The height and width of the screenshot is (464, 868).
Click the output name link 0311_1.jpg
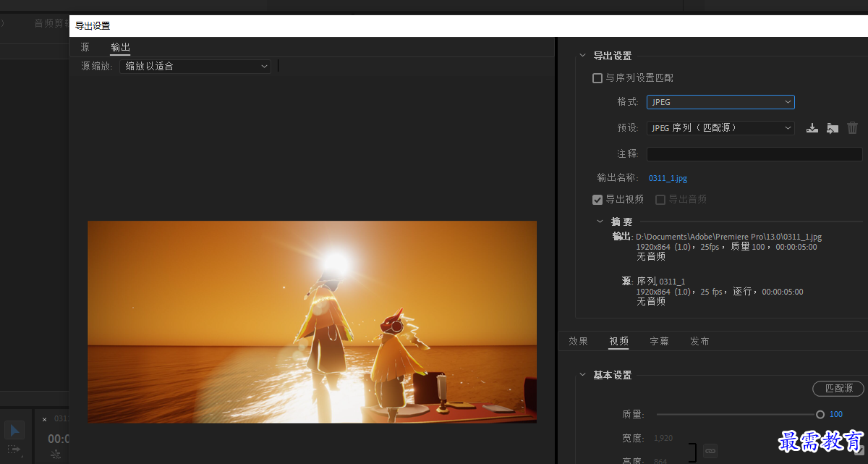668,178
